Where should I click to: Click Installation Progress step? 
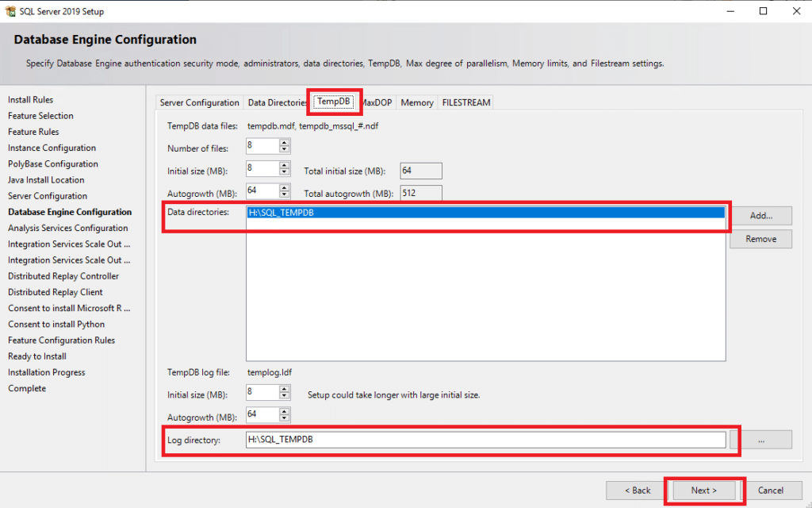coord(47,373)
